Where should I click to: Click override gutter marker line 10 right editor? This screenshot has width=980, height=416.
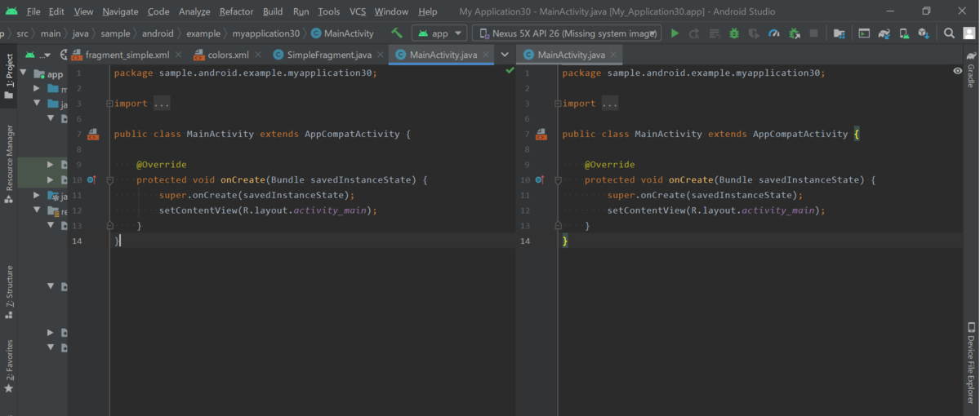pyautogui.click(x=539, y=179)
